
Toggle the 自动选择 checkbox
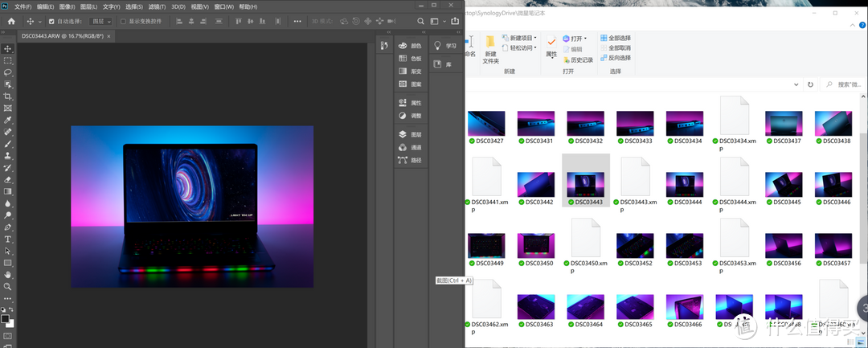coord(51,22)
